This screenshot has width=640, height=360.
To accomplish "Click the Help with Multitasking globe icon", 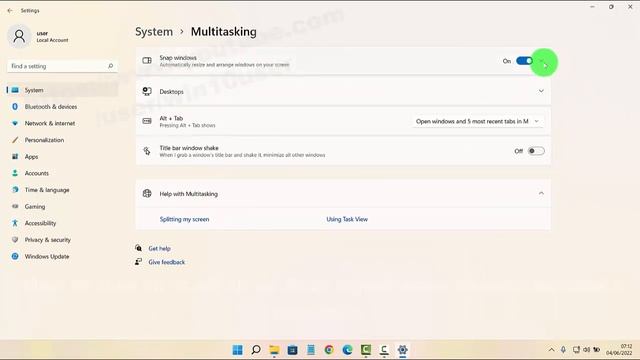I will coord(147,193).
